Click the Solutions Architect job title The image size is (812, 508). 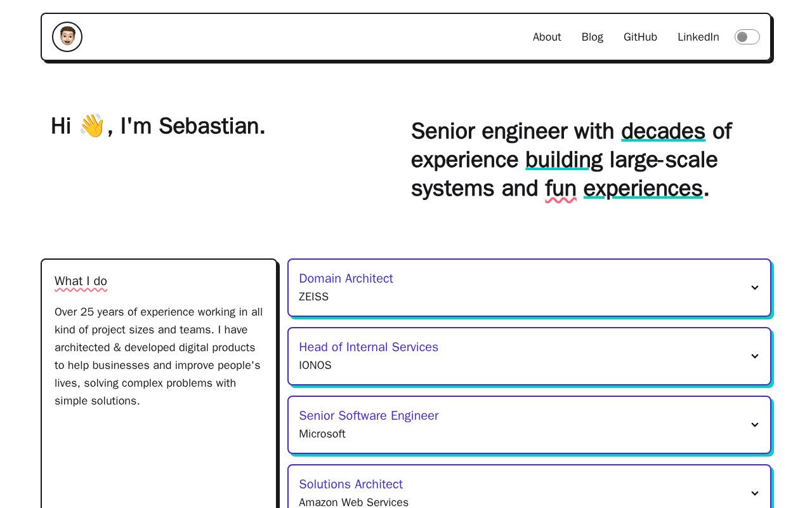coord(351,484)
